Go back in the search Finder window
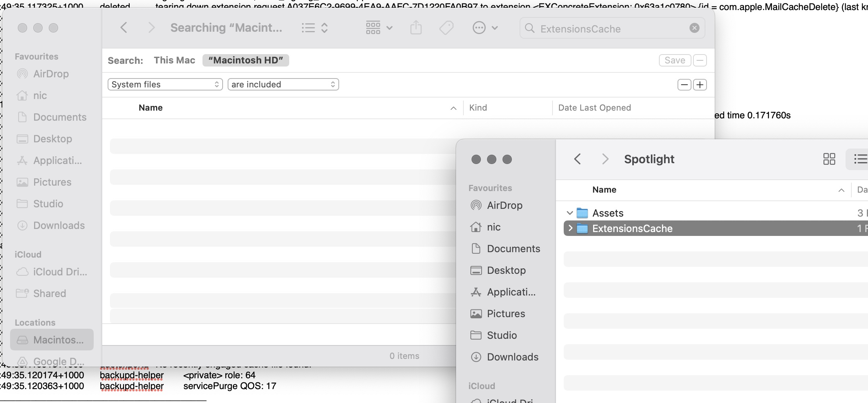The width and height of the screenshot is (868, 403). [x=124, y=28]
